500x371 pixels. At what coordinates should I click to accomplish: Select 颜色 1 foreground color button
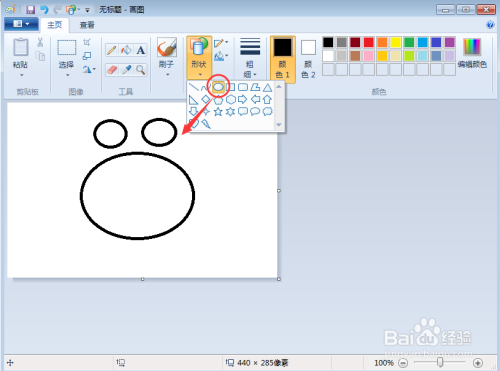click(x=282, y=58)
